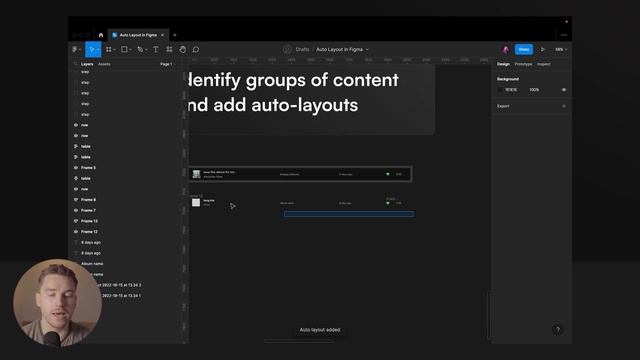Screen dimensions: 640x360
Task: Expand Frame tool options arrow
Action: [x=114, y=50]
